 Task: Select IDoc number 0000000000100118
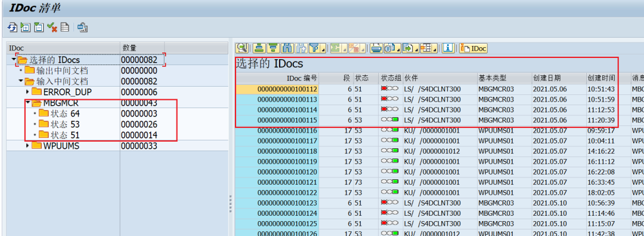click(x=277, y=151)
